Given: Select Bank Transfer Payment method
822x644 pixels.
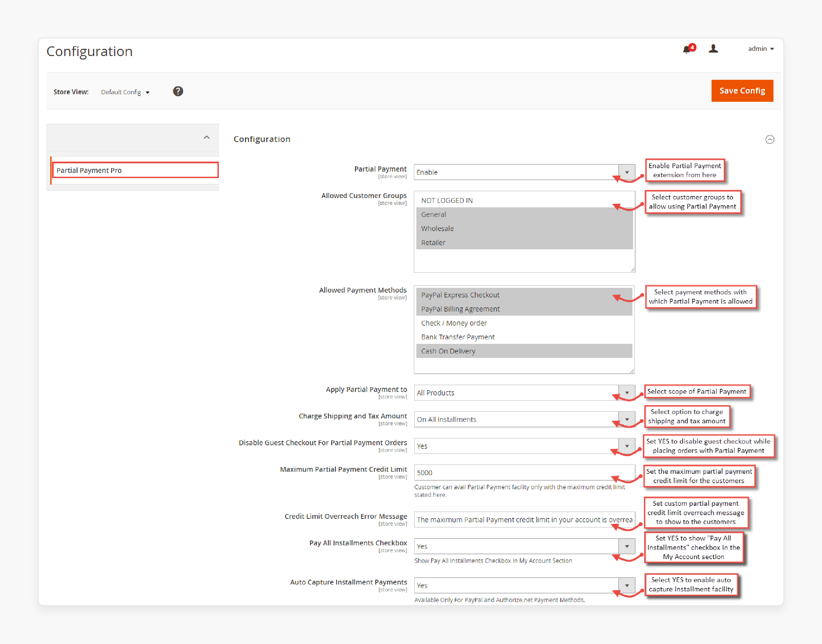Looking at the screenshot, I should click(x=524, y=337).
